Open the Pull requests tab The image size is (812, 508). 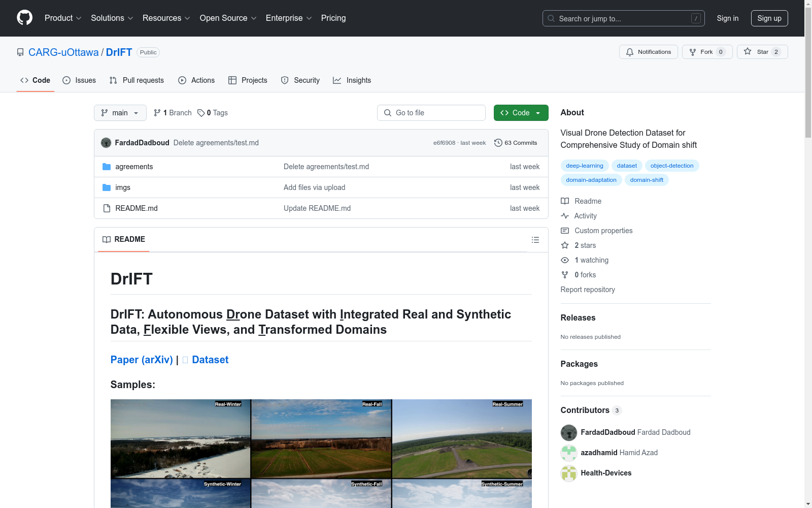[x=137, y=80]
